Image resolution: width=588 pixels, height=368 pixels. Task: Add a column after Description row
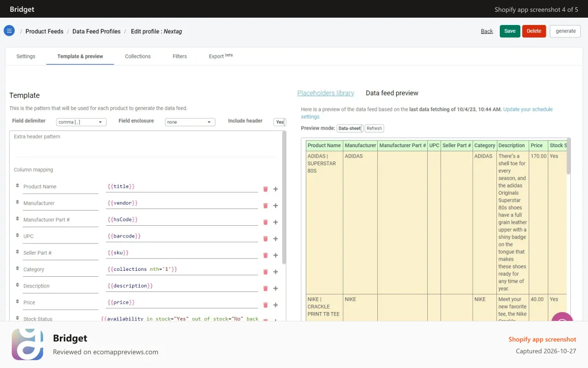275,289
